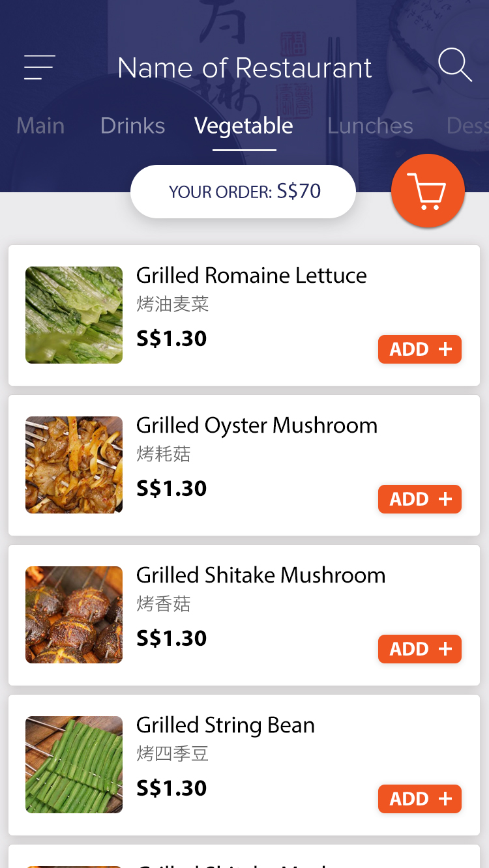This screenshot has height=868, width=489.
Task: Switch to the Main tab
Action: click(x=40, y=126)
